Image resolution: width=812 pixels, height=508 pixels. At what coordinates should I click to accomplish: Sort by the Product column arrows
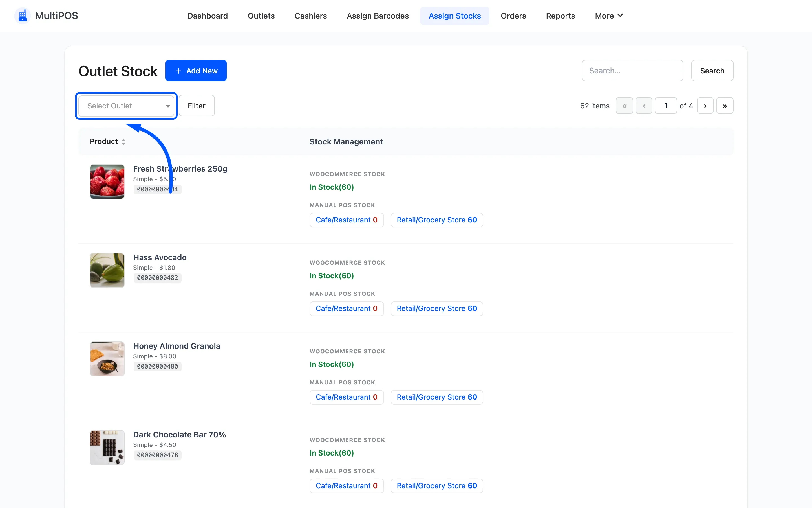(123, 142)
